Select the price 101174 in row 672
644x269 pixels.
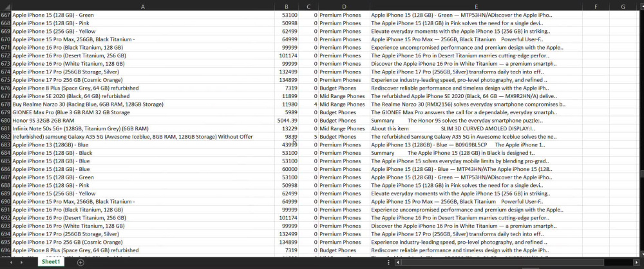(287, 55)
